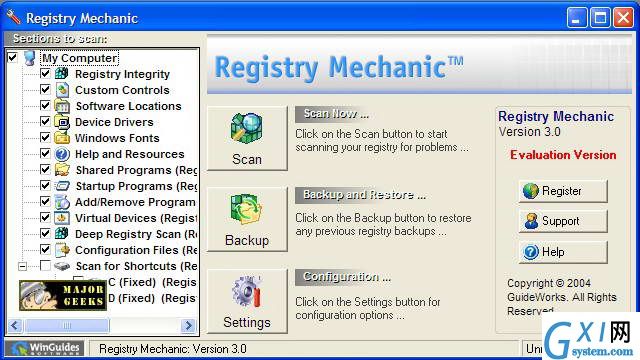Viewport: 640px width, 360px height.
Task: Toggle the Configuration Files checkbox
Action: 45,249
